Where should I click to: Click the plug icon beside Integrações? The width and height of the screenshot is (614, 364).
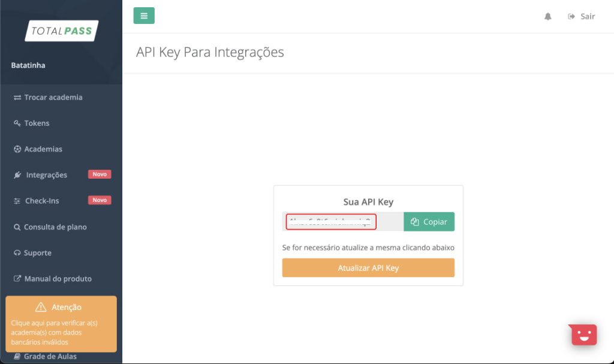(x=17, y=175)
